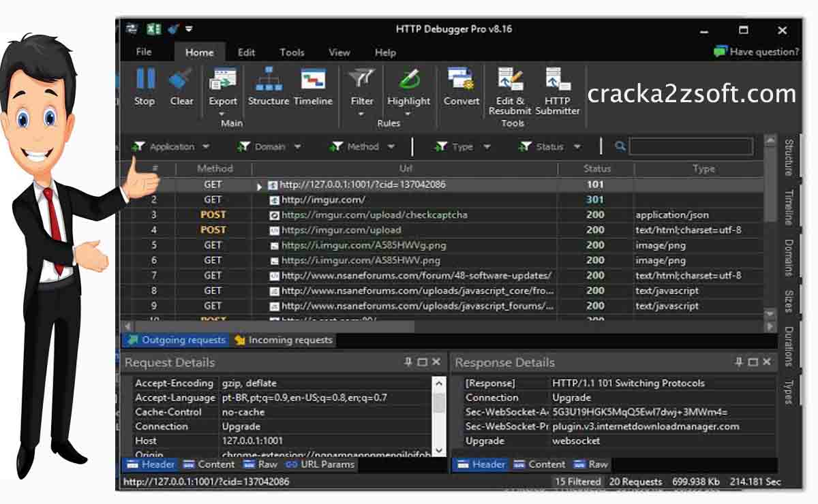The width and height of the screenshot is (818, 504).
Task: Pin the Response Details panel
Action: pos(739,362)
